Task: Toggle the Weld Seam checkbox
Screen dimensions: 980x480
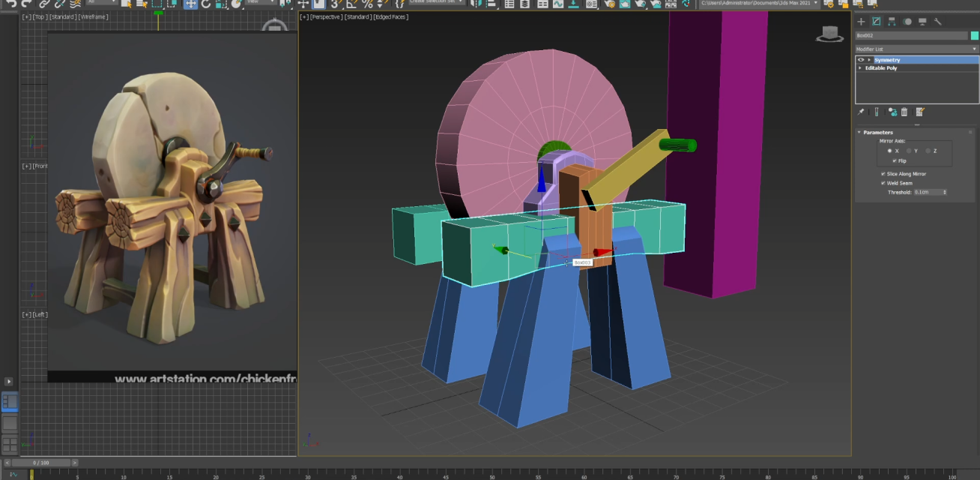Action: (x=883, y=182)
